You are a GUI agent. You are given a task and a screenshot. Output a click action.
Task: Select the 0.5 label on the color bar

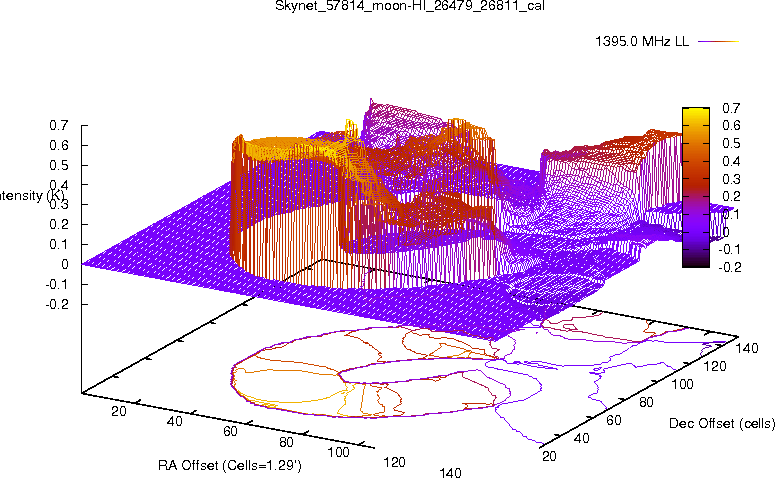pos(731,143)
